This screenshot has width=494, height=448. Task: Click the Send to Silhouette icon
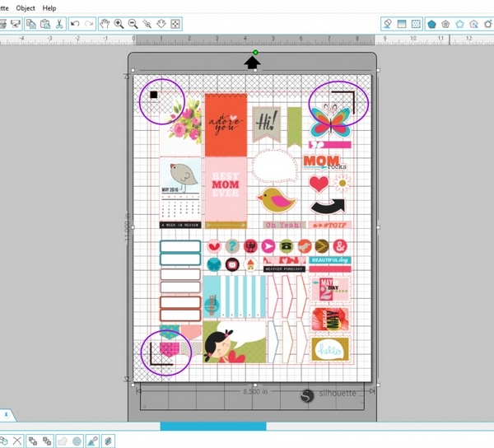tap(15, 24)
